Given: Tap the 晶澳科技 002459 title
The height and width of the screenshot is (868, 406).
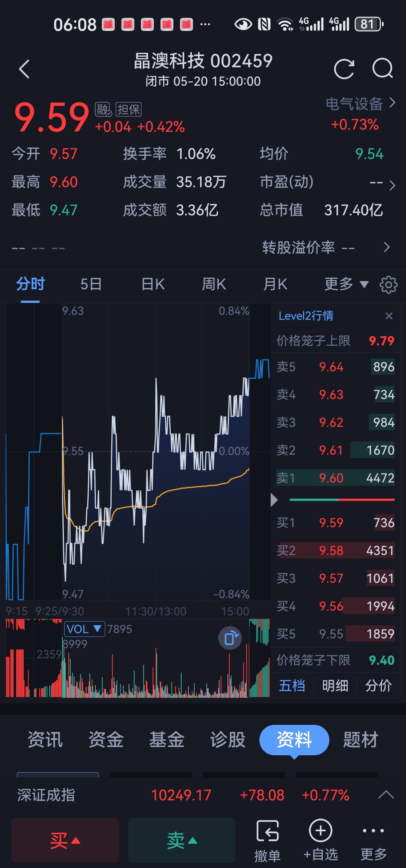Looking at the screenshot, I should [203, 61].
